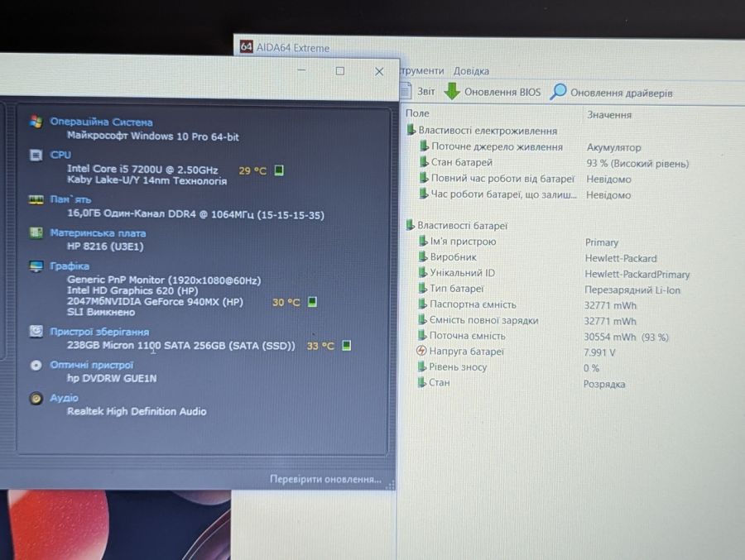Screen dimensions: 745x560
Task: Click the memory module icon beside Пам'ять
Action: coord(36,200)
